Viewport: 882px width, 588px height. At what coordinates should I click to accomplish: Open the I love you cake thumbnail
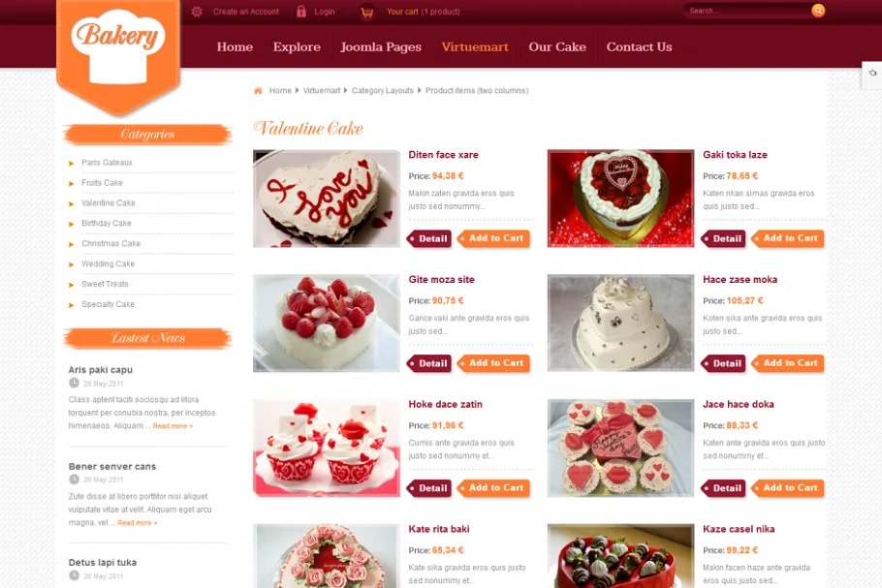coord(327,199)
